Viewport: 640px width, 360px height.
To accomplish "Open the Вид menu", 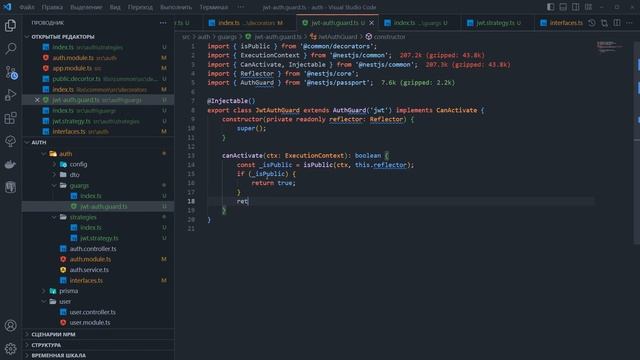I will click(x=115, y=7).
